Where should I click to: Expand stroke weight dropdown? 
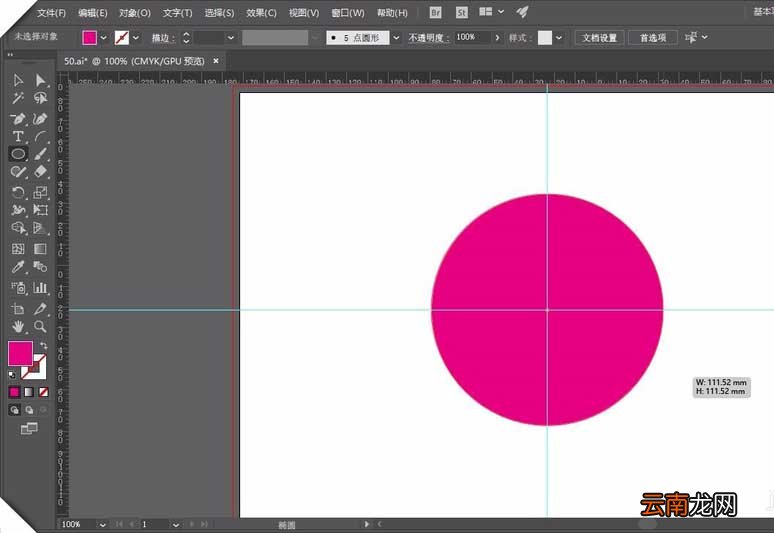click(x=231, y=38)
